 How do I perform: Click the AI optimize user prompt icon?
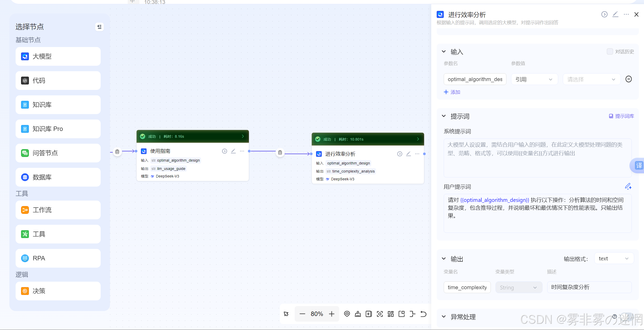[628, 186]
